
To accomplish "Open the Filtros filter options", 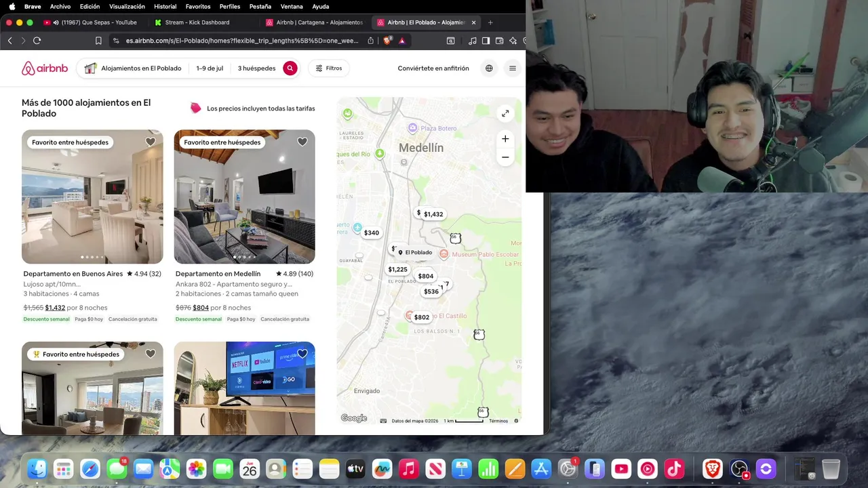I will click(329, 68).
